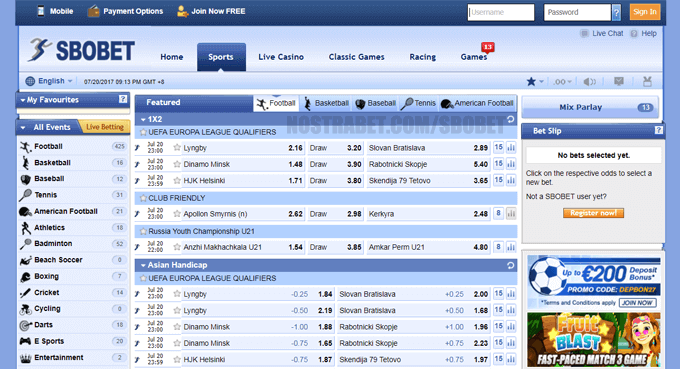This screenshot has height=369, width=680.
Task: Favourite Apollon Smyrnis match star
Action: click(x=177, y=213)
